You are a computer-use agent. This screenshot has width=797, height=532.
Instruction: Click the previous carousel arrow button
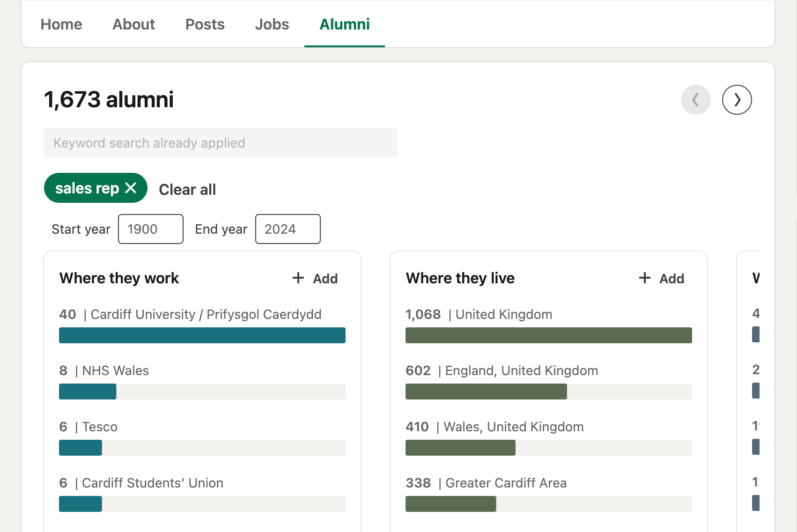click(696, 100)
